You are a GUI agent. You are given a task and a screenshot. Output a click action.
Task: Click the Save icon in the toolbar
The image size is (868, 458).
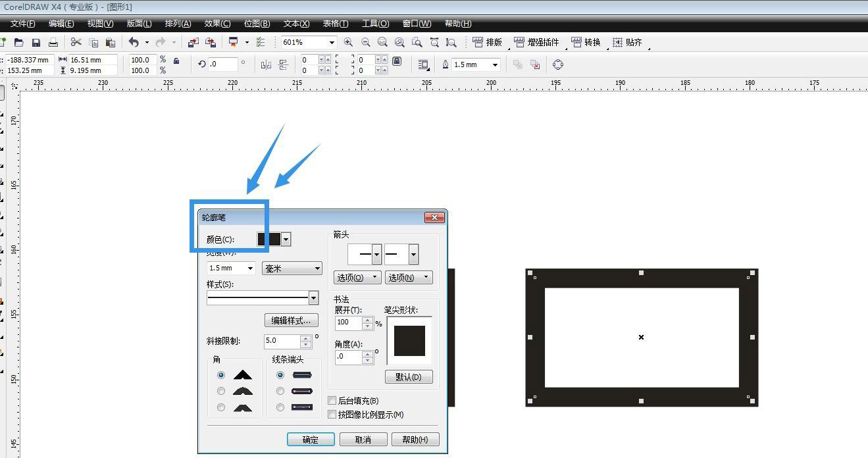pyautogui.click(x=36, y=43)
